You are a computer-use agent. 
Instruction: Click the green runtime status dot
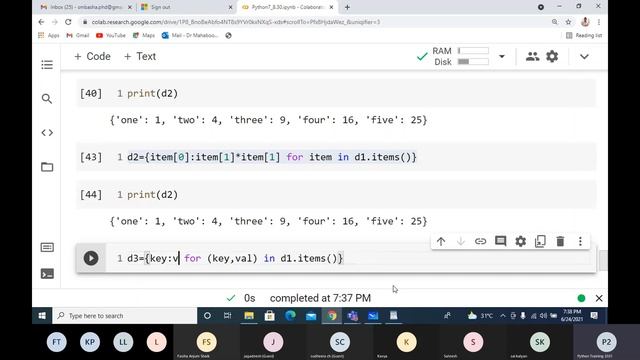(x=581, y=298)
